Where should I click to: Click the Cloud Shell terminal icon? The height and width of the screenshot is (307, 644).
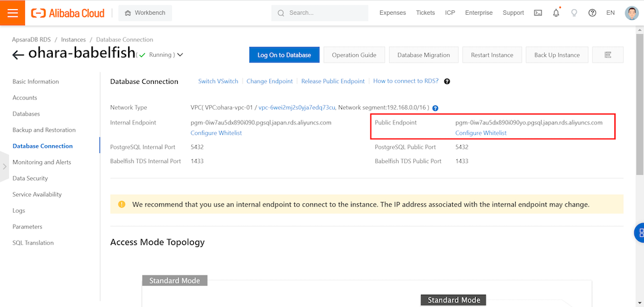click(x=538, y=13)
